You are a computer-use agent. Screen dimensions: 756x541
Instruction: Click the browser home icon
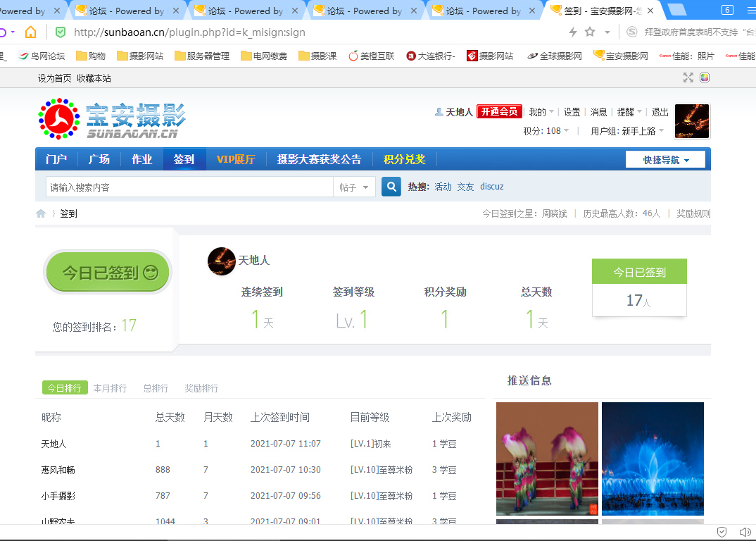(30, 32)
